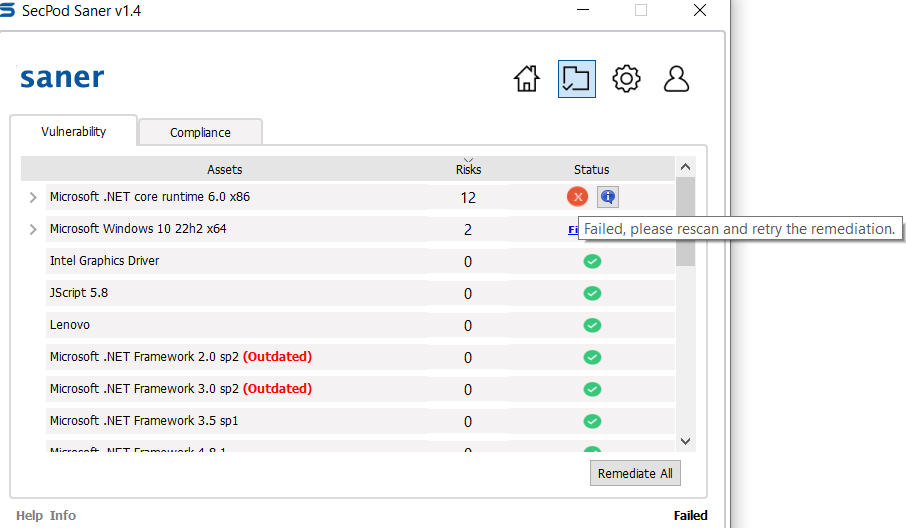Viewport: 906px width, 528px height.
Task: Click green check for .NET Framework 2.0 sp2
Action: point(592,357)
